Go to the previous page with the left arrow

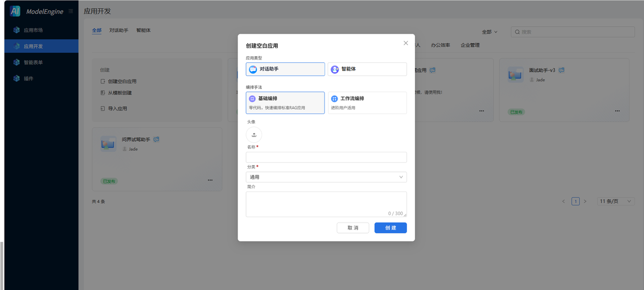pos(563,201)
